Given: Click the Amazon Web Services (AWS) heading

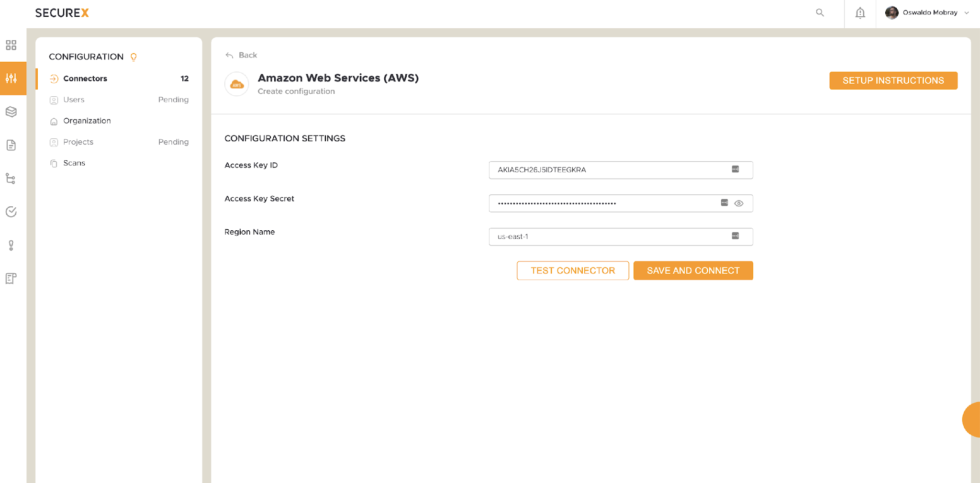Looking at the screenshot, I should pos(338,78).
